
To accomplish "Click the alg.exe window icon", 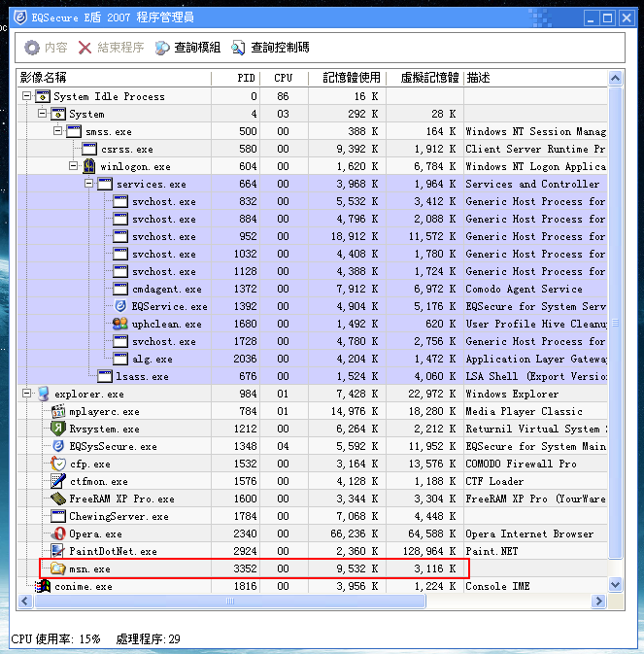I will tap(120, 359).
